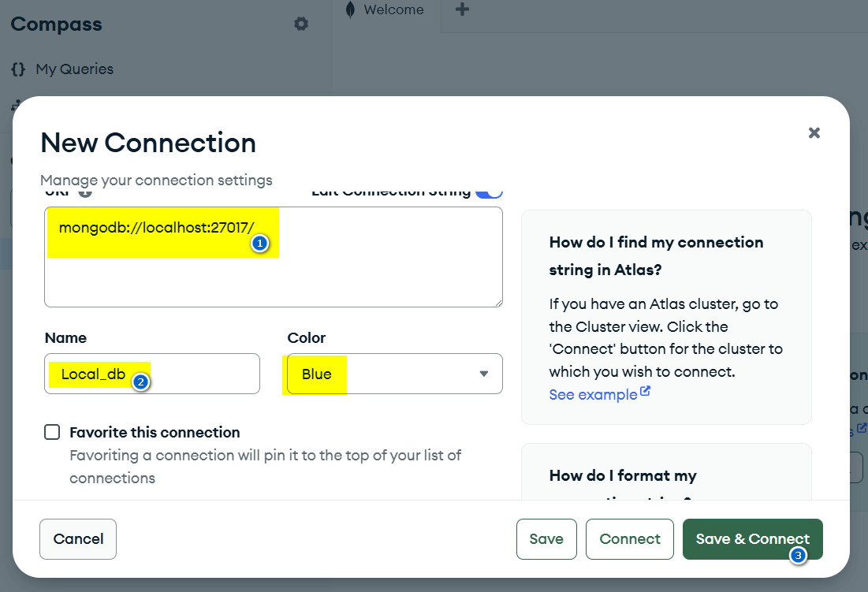Viewport: 868px width, 592px height.
Task: Click the Save & Connect button
Action: tap(752, 539)
